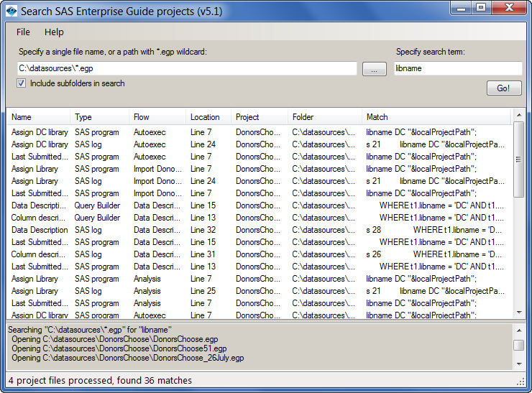Sort by the Location column header

tap(208, 117)
